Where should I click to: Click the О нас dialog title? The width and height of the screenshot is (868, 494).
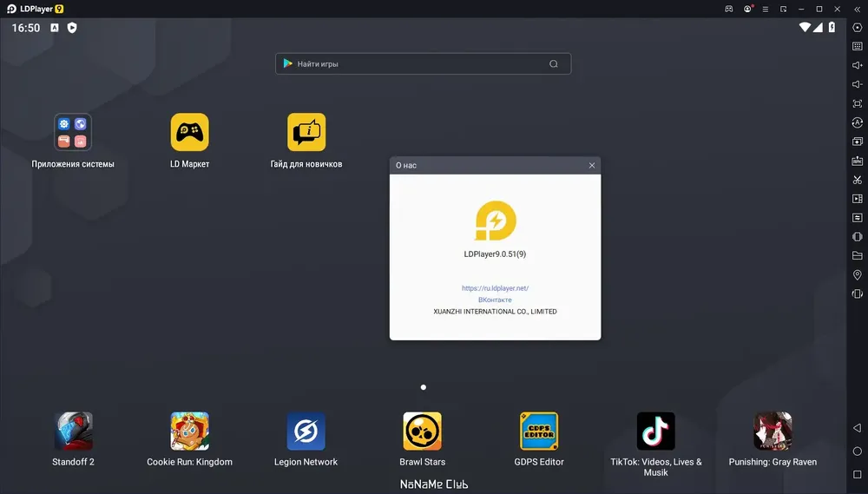[405, 165]
